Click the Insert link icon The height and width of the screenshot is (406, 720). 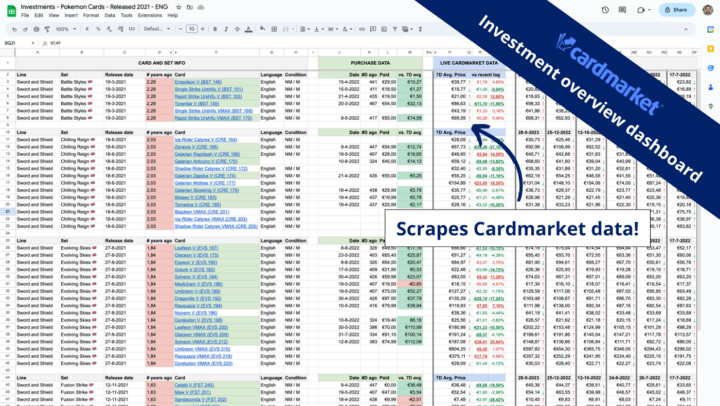click(x=362, y=29)
